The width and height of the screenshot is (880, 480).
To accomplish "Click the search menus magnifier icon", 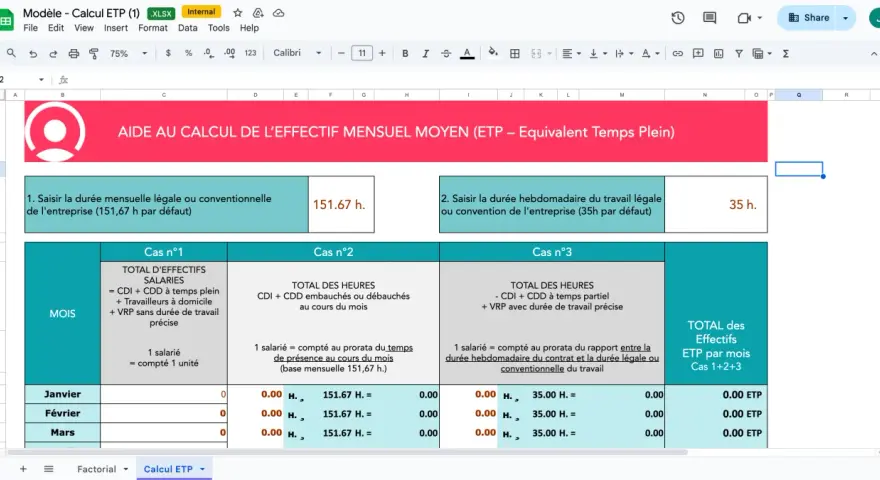I will (x=11, y=53).
